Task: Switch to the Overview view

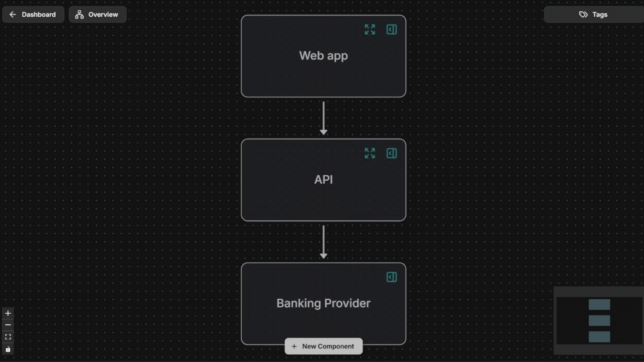Action: tap(97, 14)
